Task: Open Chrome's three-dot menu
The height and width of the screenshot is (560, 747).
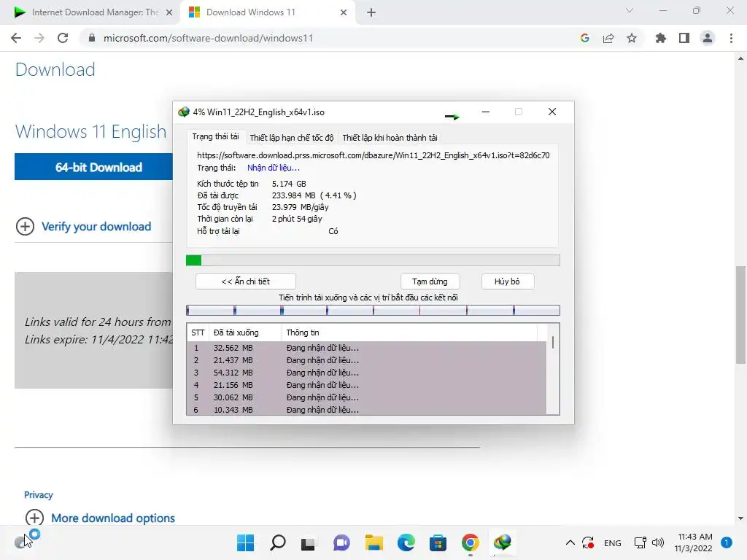Action: coord(731,38)
